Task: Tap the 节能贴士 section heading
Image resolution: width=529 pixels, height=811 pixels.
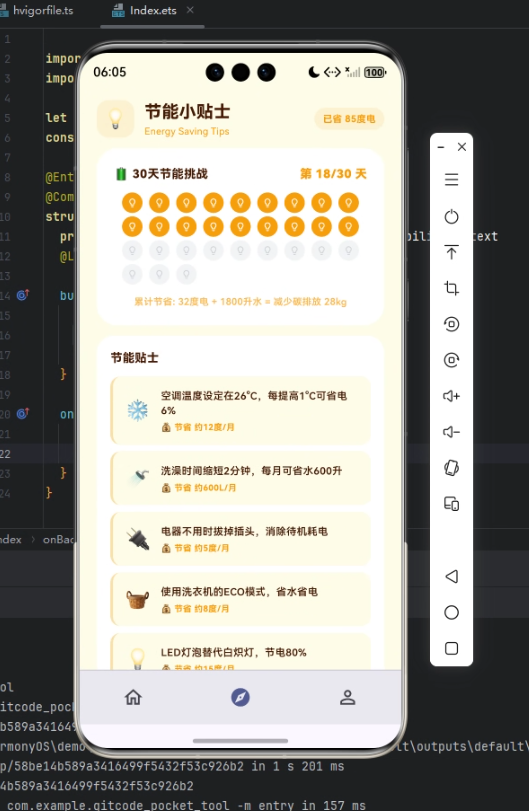Action: point(134,357)
